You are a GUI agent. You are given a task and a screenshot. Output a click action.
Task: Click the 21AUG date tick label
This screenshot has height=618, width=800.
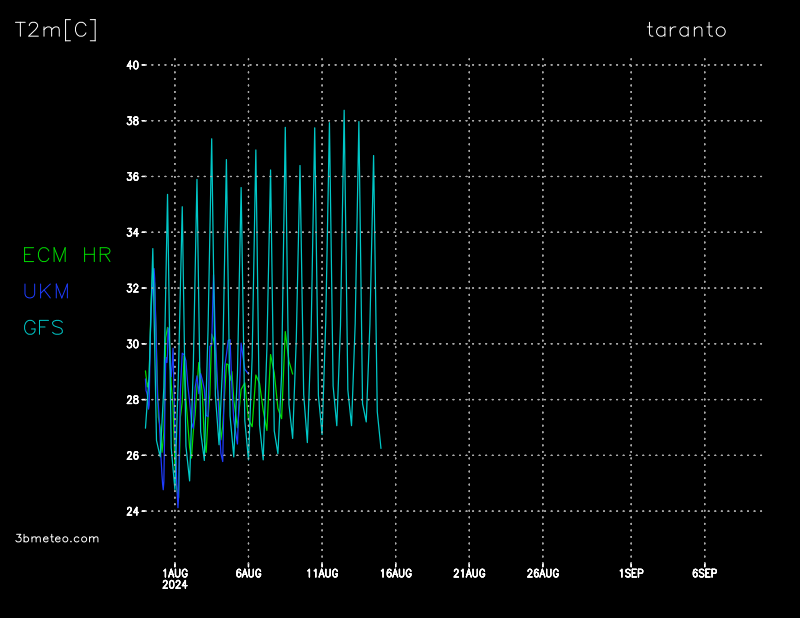point(469,573)
